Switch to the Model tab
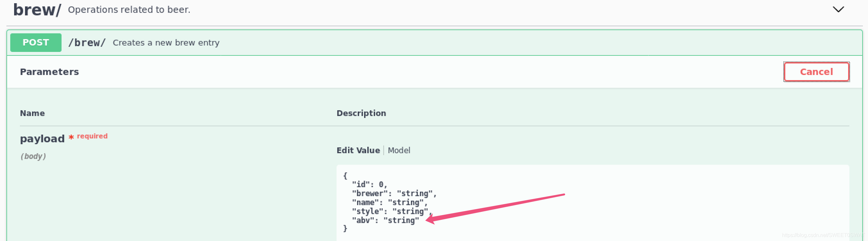868x241 pixels. (x=399, y=150)
